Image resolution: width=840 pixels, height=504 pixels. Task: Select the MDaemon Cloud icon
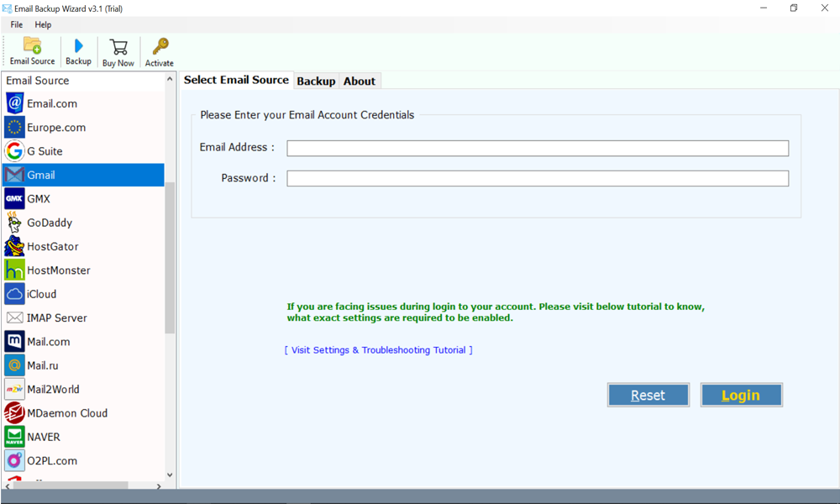[14, 413]
